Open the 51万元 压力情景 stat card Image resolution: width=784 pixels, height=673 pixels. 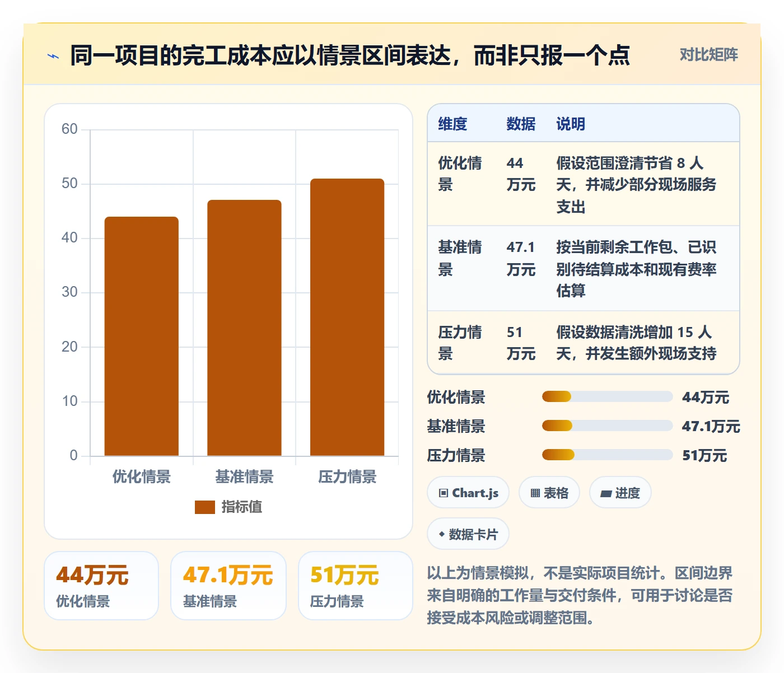(x=356, y=586)
